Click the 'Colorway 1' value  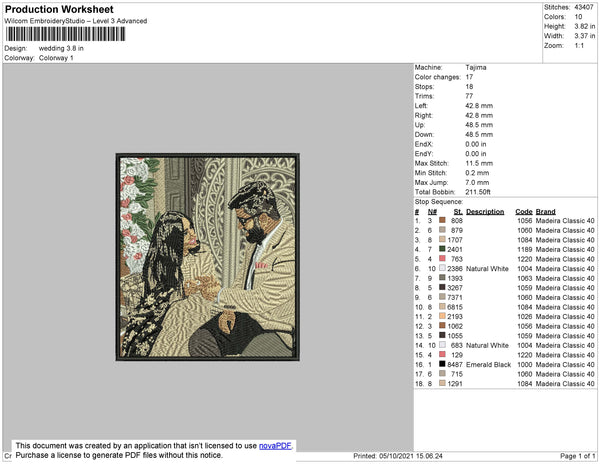point(56,58)
